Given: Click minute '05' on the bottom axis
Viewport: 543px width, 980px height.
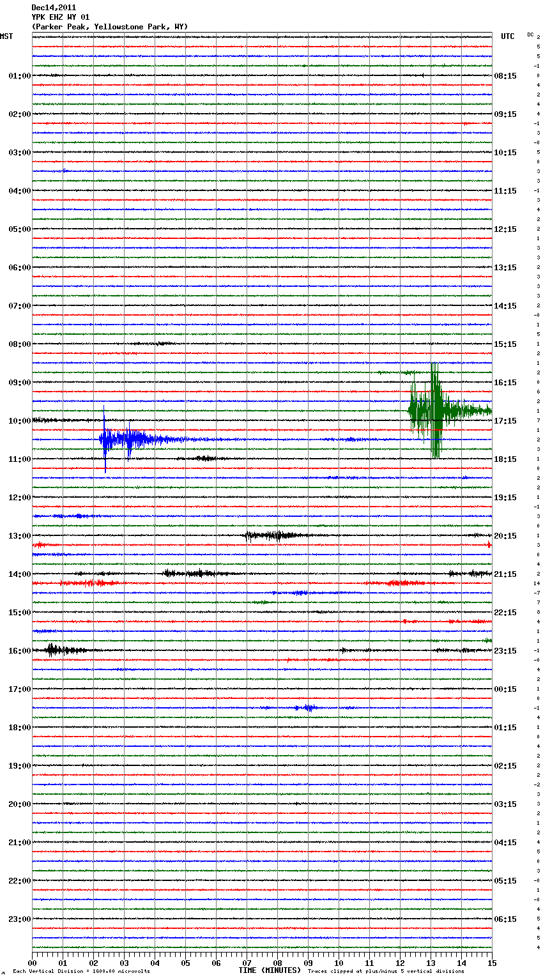Looking at the screenshot, I should point(185,963).
